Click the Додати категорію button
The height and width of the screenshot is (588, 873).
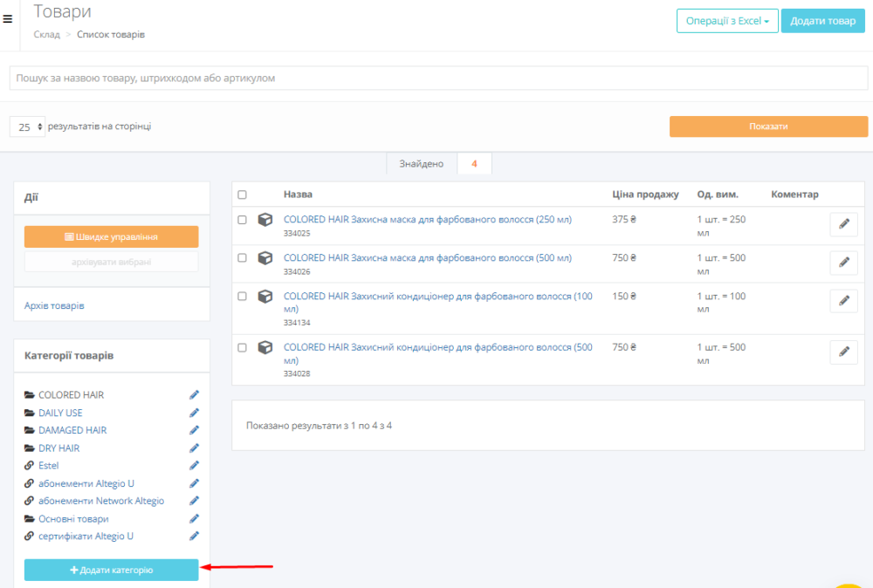click(112, 570)
